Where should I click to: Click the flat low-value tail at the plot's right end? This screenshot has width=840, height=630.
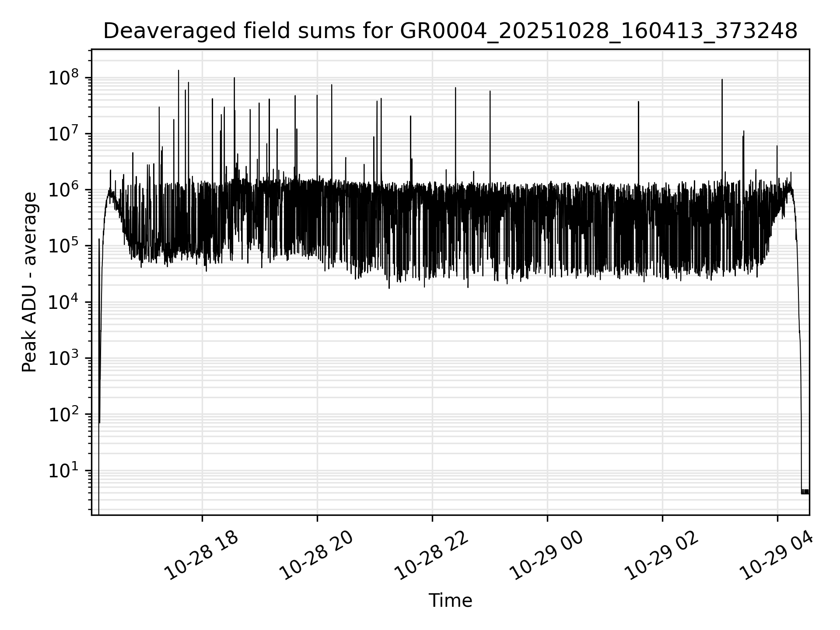805,491
